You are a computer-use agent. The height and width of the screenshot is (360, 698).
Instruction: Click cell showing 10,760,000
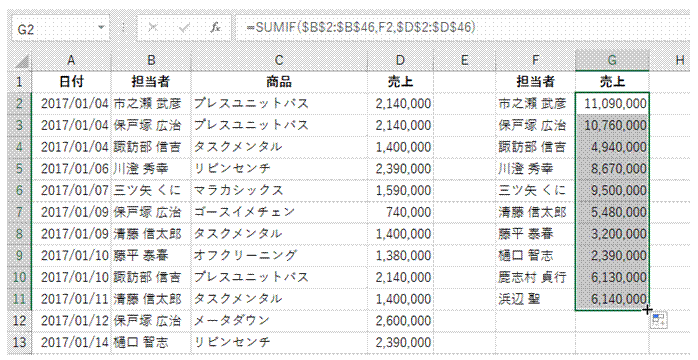coord(612,125)
